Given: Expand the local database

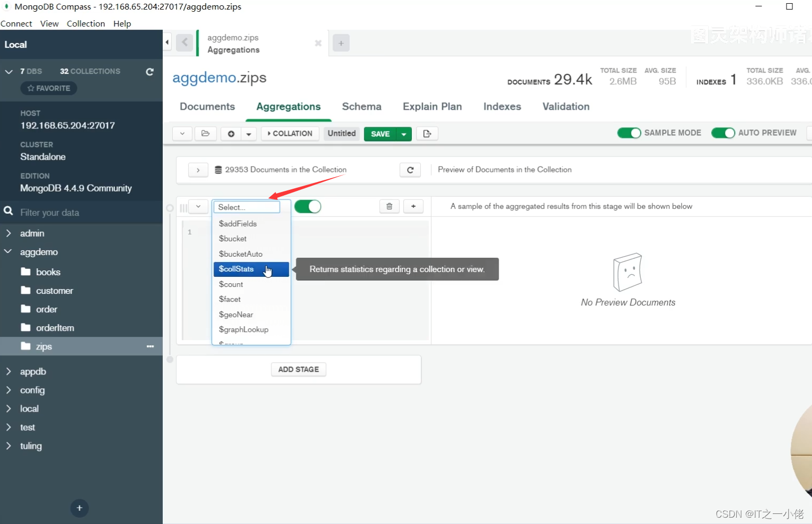Looking at the screenshot, I should (x=8, y=408).
